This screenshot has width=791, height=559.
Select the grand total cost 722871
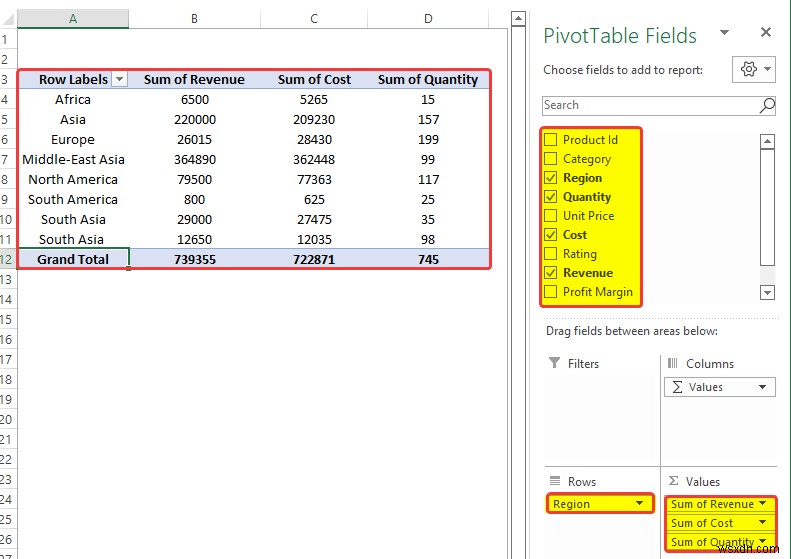tap(314, 259)
